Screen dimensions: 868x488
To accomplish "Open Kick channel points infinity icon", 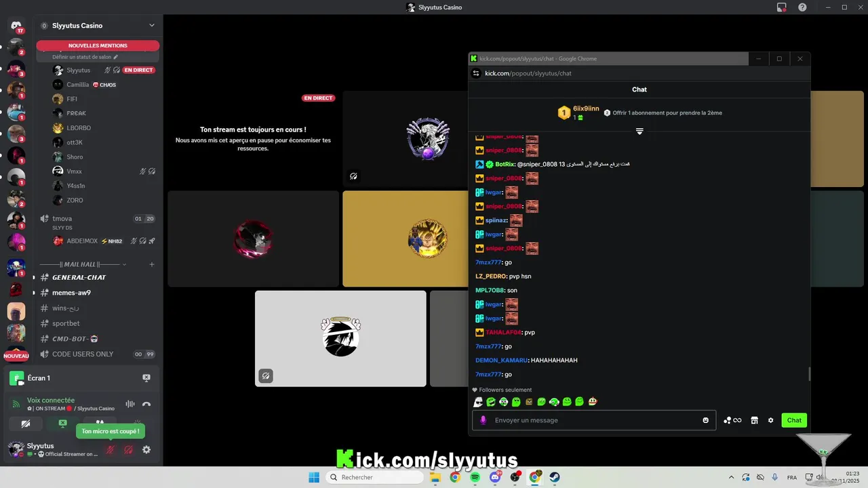I will point(732,420).
